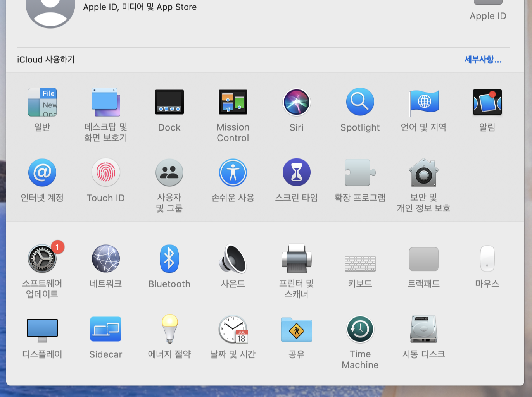Open 트랙패드 trackpad preferences
This screenshot has height=397, width=532.
pyautogui.click(x=424, y=259)
